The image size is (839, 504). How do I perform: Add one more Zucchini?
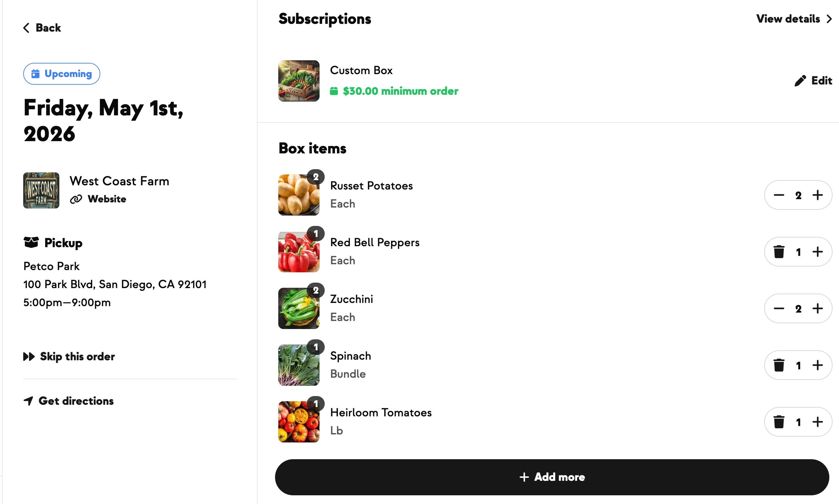coord(817,309)
